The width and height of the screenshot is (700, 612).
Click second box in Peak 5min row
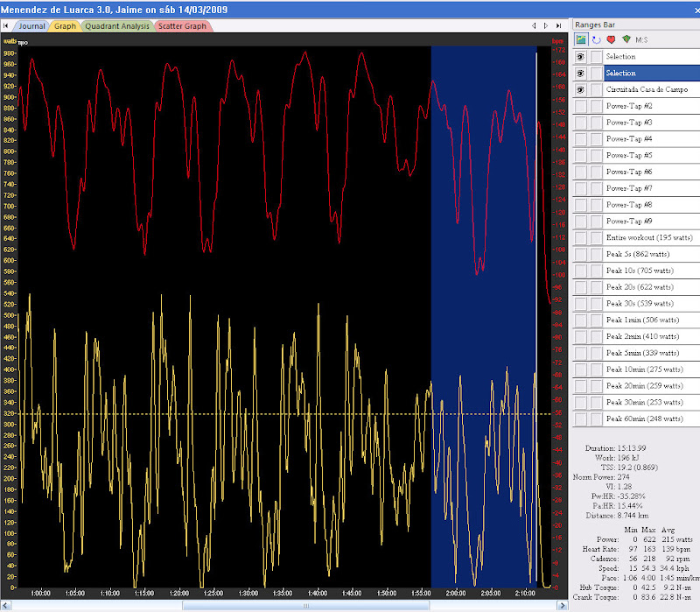click(x=597, y=353)
